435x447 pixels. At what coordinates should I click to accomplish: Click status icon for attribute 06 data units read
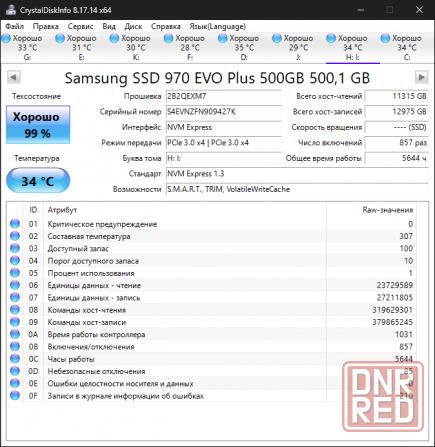click(x=15, y=285)
